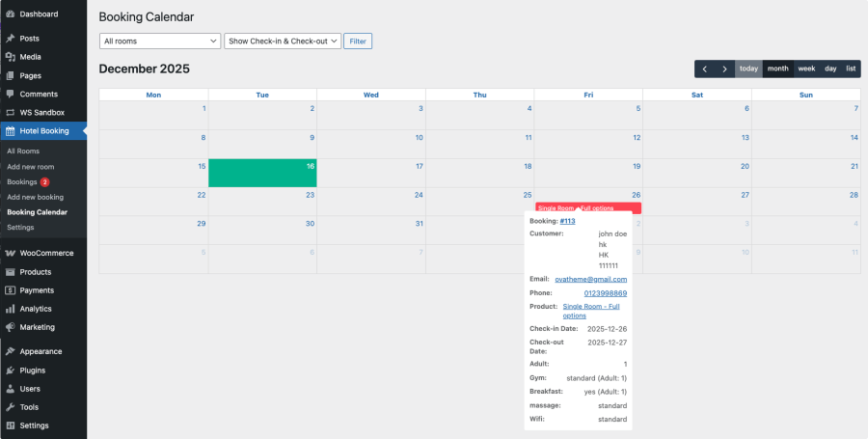Open Bookings submenu item
This screenshot has height=439, width=868.
[x=21, y=182]
